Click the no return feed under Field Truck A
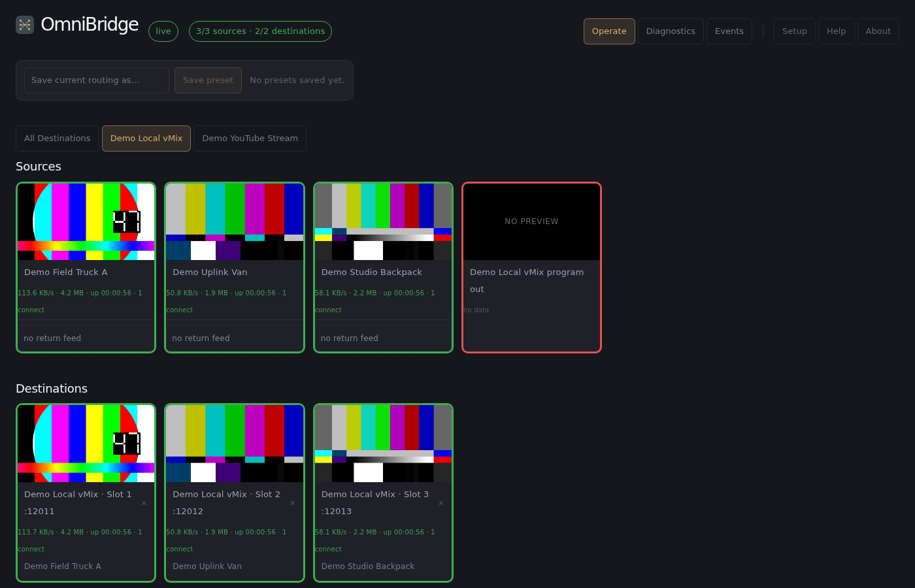Screen dimensions: 915x588 click(52, 338)
